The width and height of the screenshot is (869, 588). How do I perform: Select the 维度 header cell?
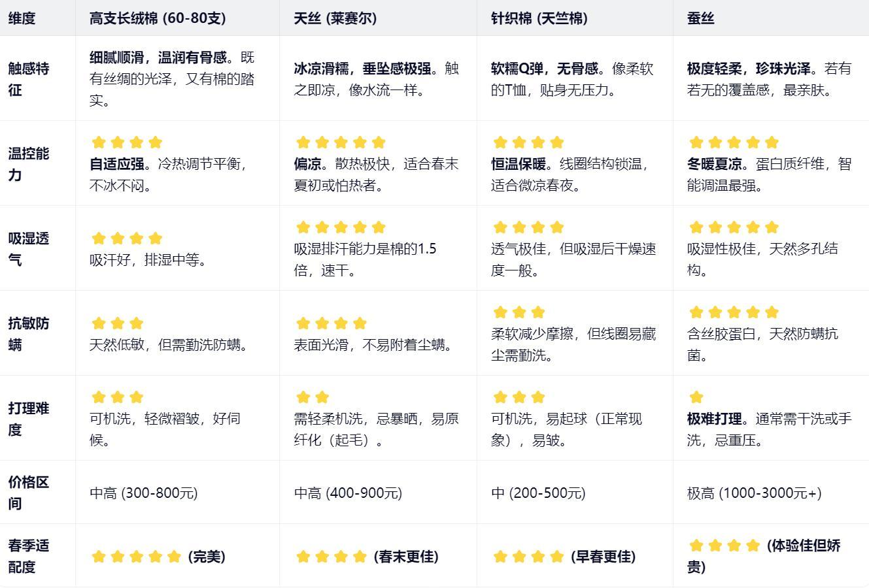22,18
